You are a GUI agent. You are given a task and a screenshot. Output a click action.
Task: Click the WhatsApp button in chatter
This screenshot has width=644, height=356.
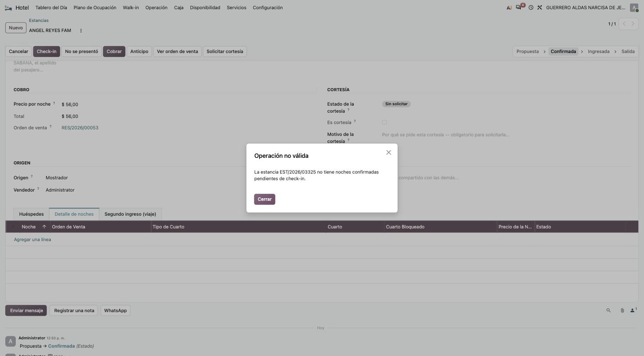pos(115,310)
